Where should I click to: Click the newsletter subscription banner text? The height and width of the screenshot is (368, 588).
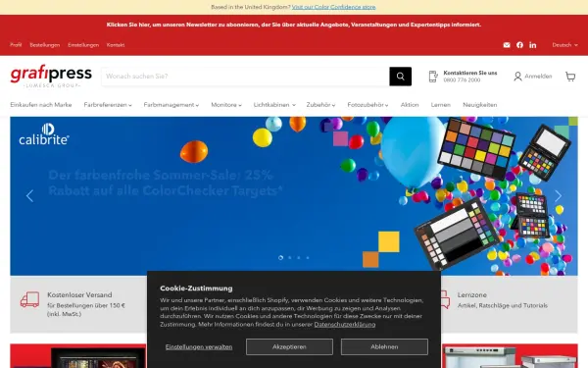click(294, 25)
